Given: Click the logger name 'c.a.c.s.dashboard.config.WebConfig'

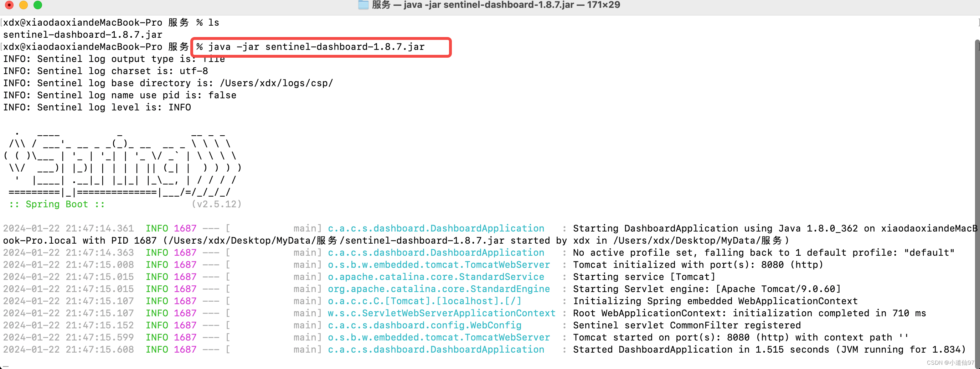Looking at the screenshot, I should [x=424, y=326].
